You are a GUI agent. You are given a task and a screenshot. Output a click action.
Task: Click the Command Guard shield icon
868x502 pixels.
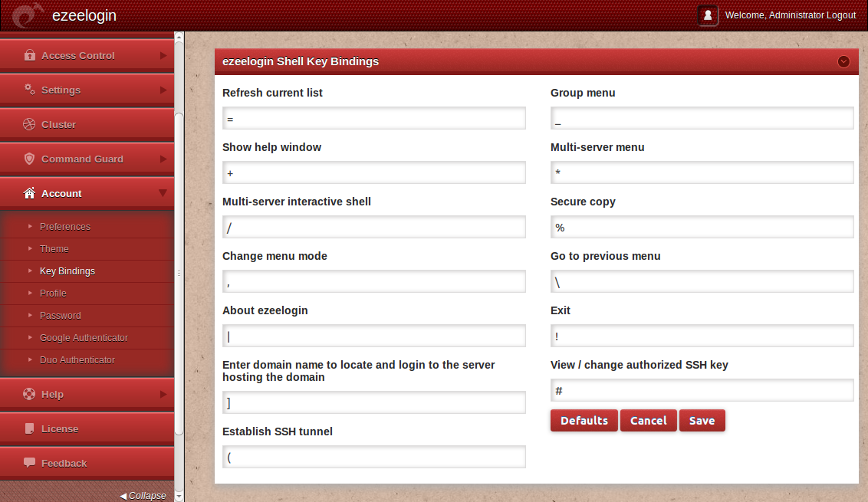coord(29,159)
